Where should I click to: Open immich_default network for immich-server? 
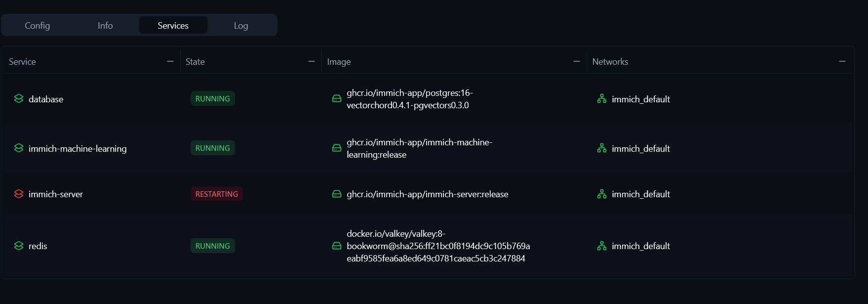(x=641, y=194)
